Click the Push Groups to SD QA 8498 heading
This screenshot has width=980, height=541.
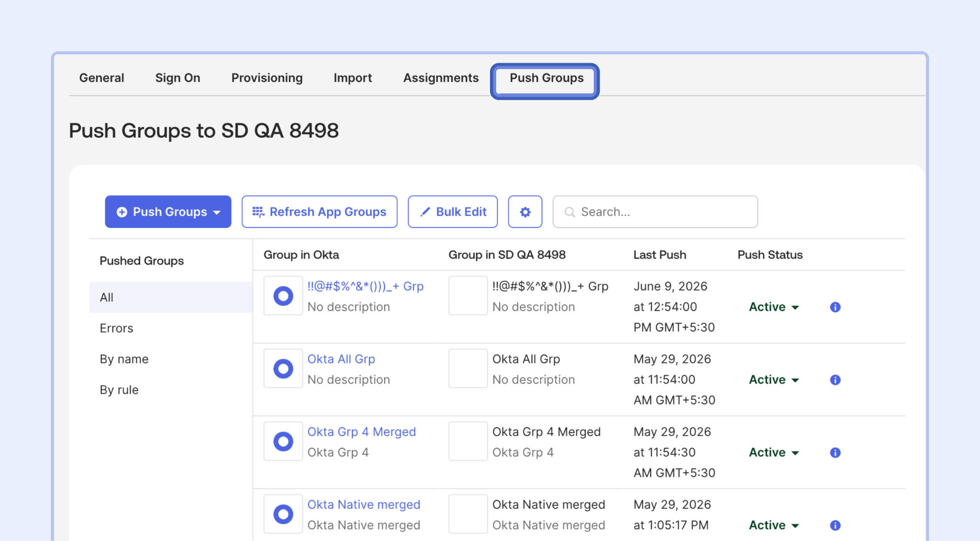click(x=204, y=131)
